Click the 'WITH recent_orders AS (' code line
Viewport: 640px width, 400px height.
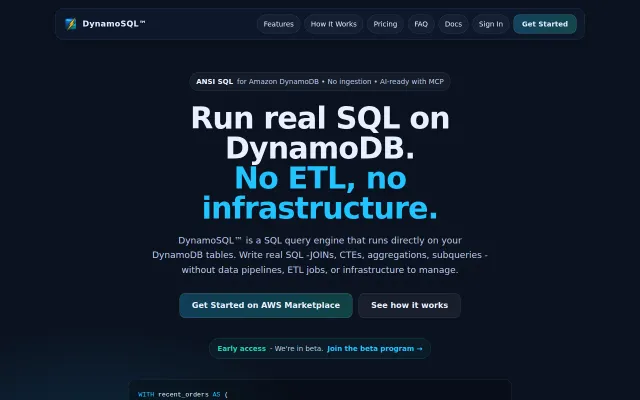(183, 394)
